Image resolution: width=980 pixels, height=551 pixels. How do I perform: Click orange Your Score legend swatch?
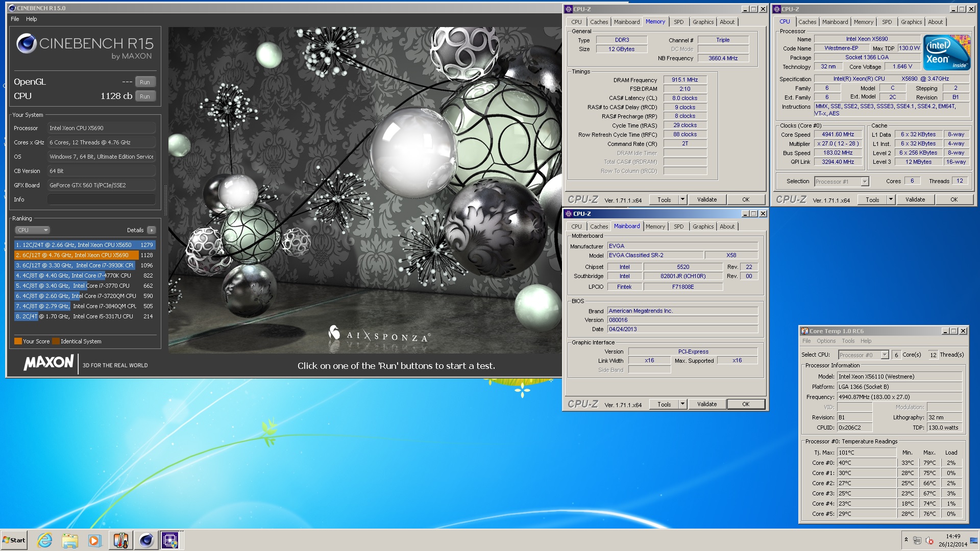18,341
